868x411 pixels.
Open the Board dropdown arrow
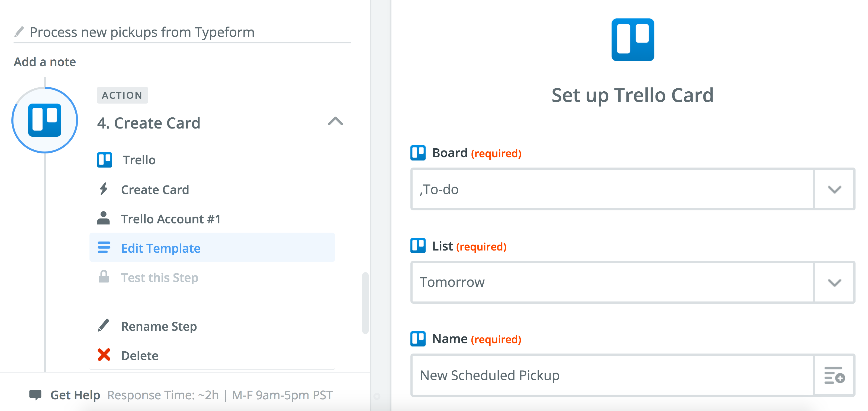pyautogui.click(x=834, y=189)
